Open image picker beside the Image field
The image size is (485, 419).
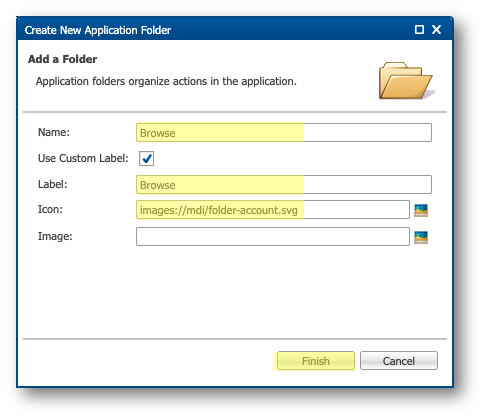pyautogui.click(x=421, y=237)
